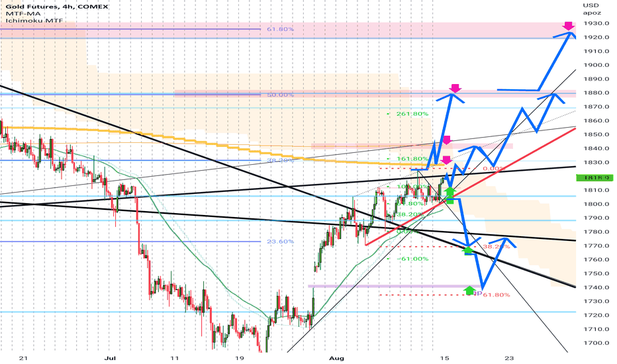Click the 1850.00 price axis label
Image resolution: width=617 pixels, height=364 pixels.
[596, 134]
